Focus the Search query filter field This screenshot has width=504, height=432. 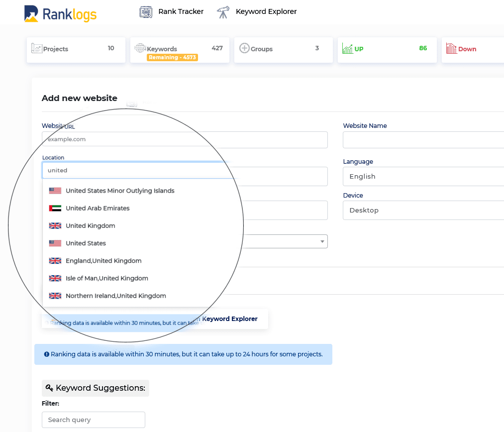93,420
